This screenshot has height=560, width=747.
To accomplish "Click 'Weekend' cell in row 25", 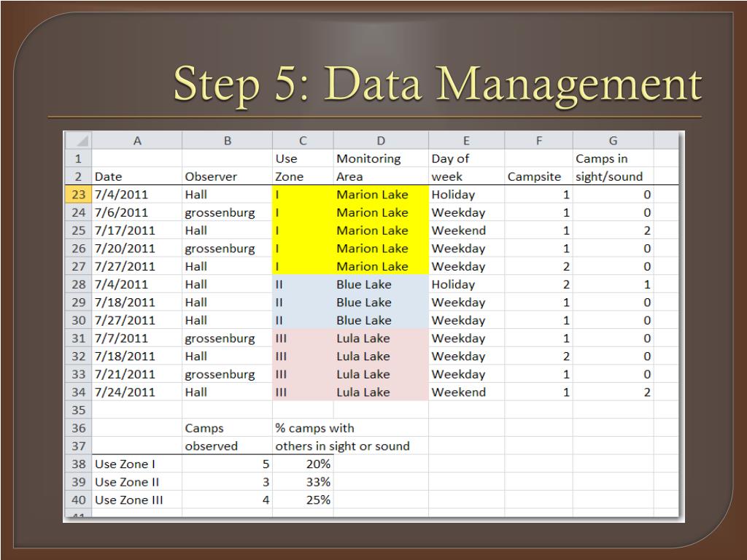I will click(x=466, y=230).
